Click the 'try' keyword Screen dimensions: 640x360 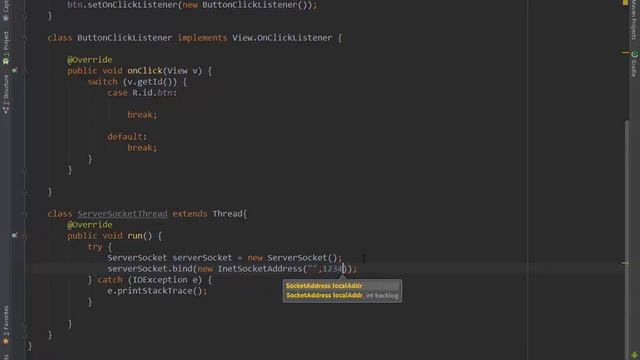pyautogui.click(x=95, y=247)
